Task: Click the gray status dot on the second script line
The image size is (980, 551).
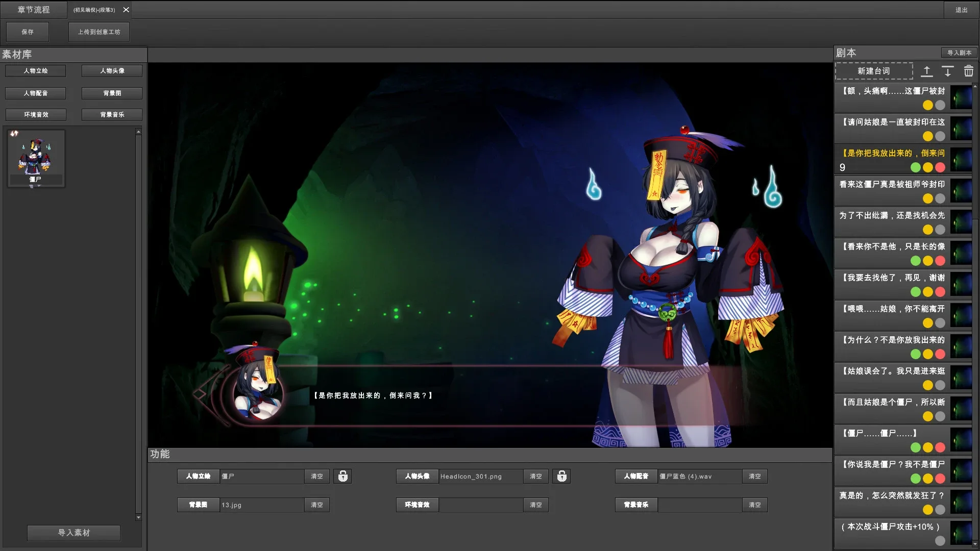Action: click(x=941, y=136)
